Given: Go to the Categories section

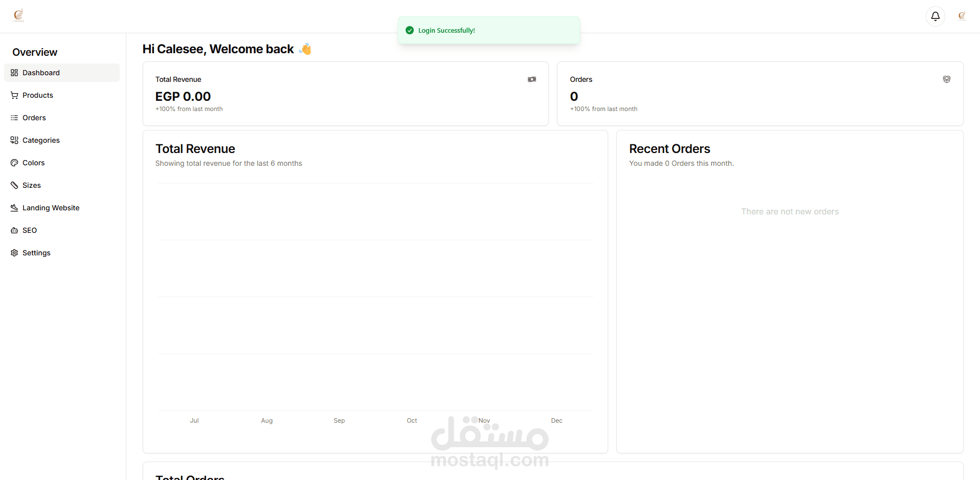Looking at the screenshot, I should 41,140.
